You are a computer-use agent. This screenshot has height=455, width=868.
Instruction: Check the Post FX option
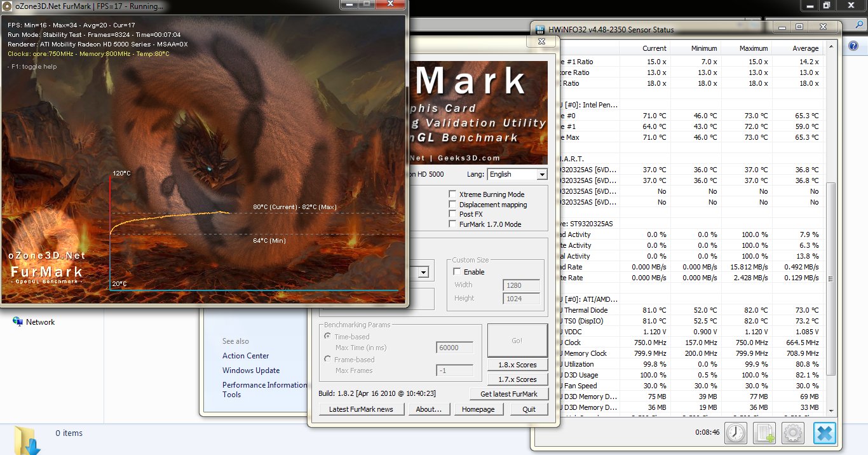453,214
